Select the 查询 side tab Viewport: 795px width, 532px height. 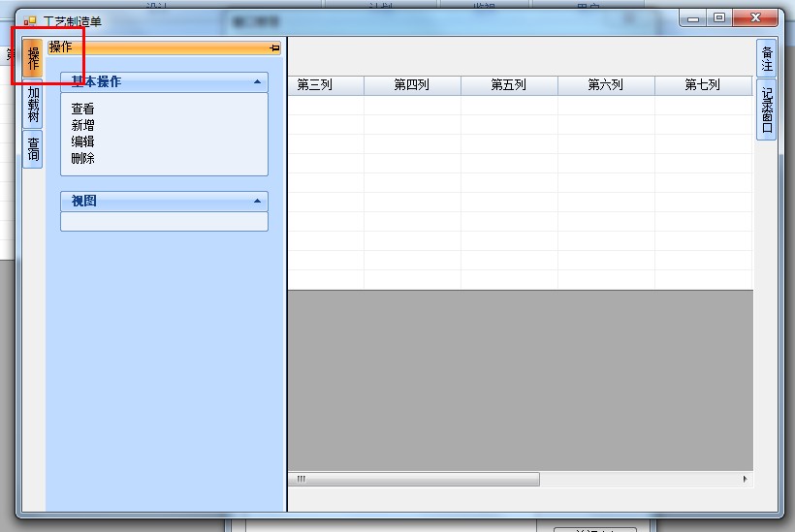[x=33, y=148]
